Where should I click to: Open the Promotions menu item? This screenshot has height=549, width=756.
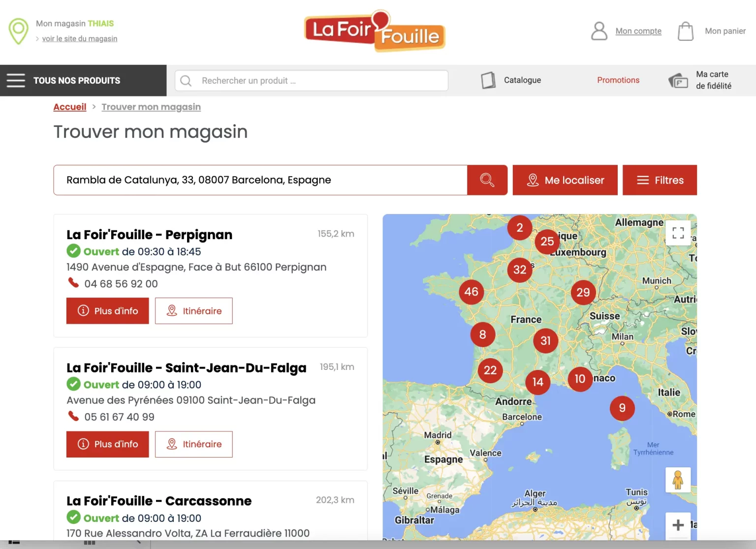pyautogui.click(x=618, y=80)
